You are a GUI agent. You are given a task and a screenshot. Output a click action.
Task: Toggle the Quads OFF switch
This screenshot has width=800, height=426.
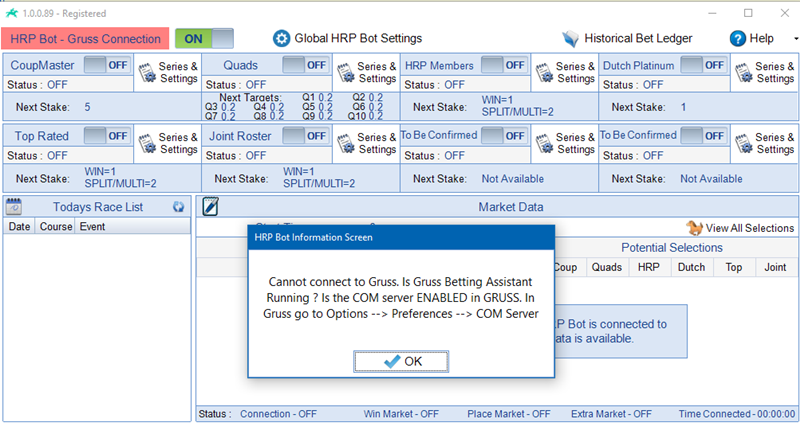tap(305, 65)
